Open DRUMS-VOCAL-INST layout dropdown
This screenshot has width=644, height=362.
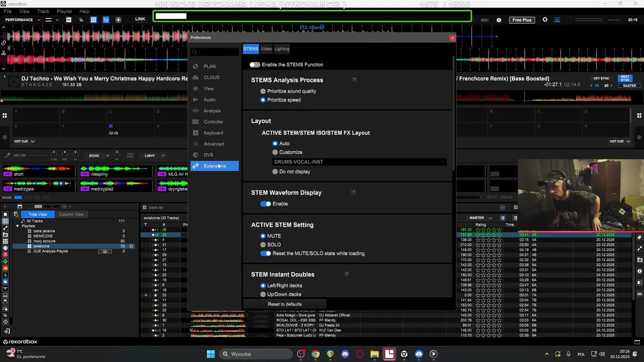pos(359,162)
